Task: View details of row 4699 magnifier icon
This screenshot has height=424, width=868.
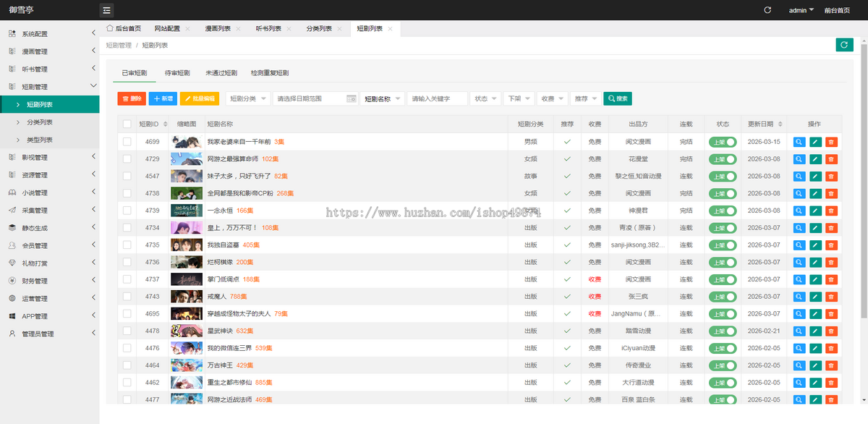Action: click(799, 142)
